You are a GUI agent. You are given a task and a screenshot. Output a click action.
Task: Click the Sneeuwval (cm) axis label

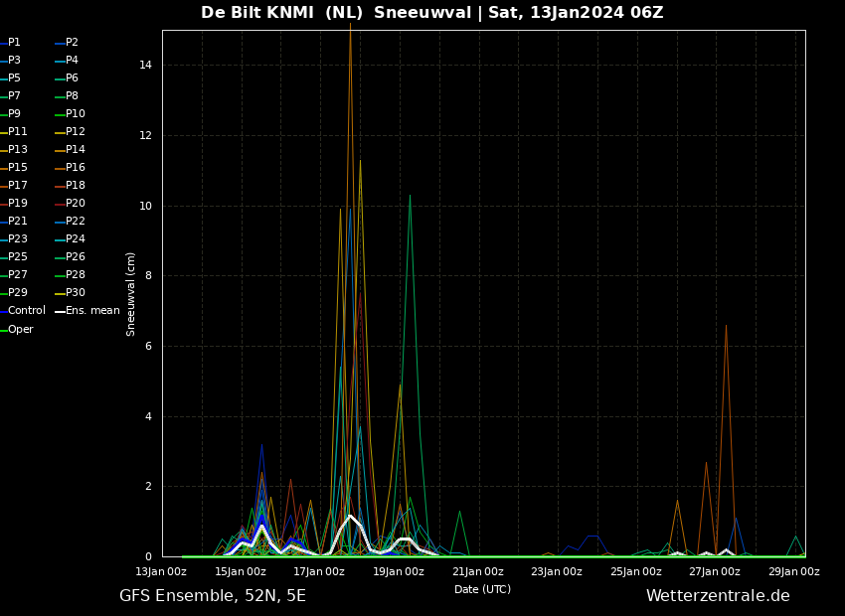130,294
